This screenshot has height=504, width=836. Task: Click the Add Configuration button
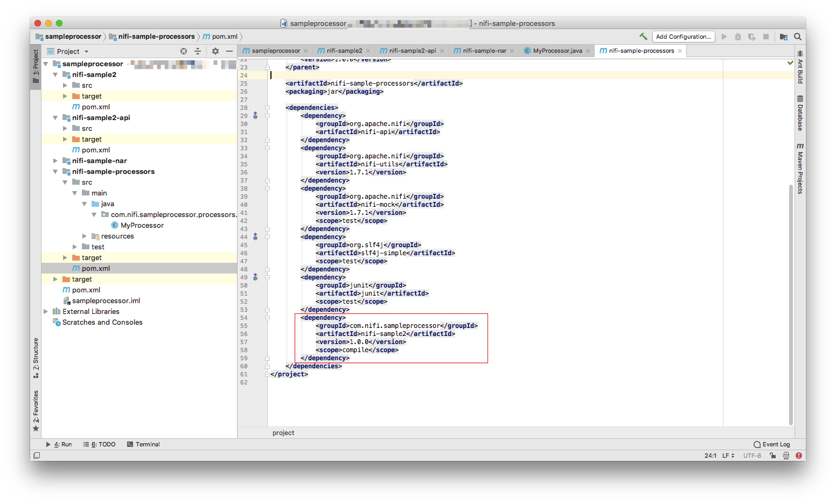point(684,37)
